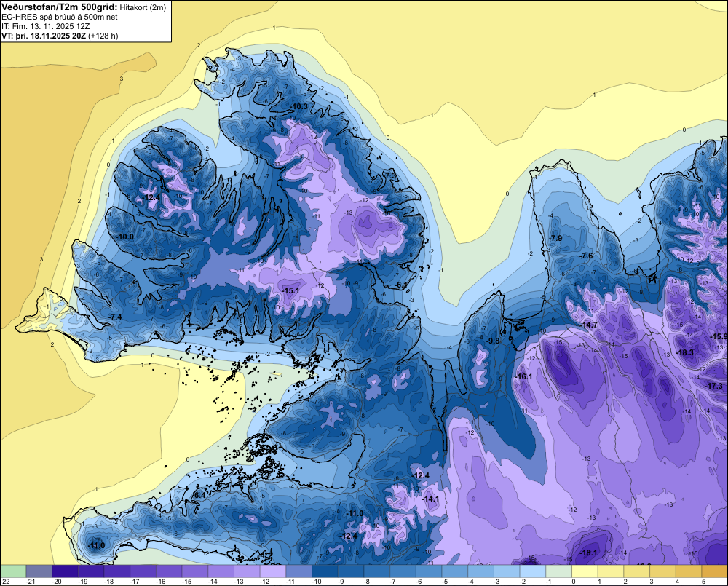Click the -18.3 temperature value on map

pyautogui.click(x=685, y=353)
